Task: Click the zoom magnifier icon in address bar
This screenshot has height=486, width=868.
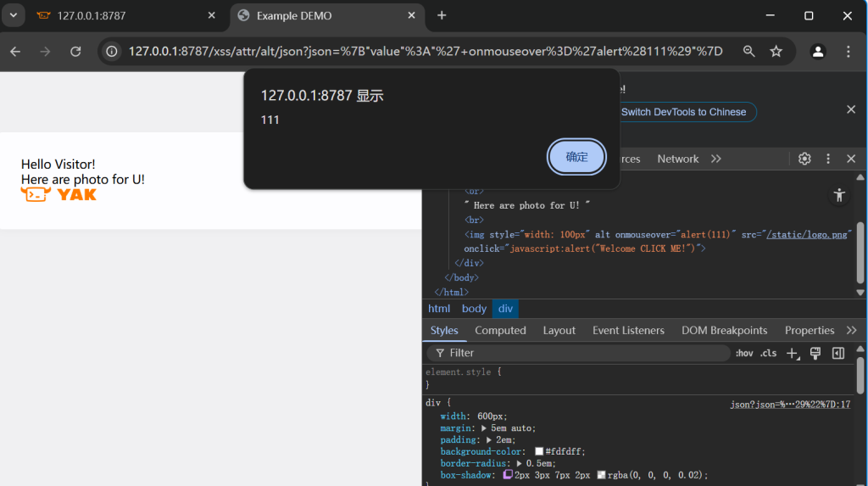Action: coord(748,52)
